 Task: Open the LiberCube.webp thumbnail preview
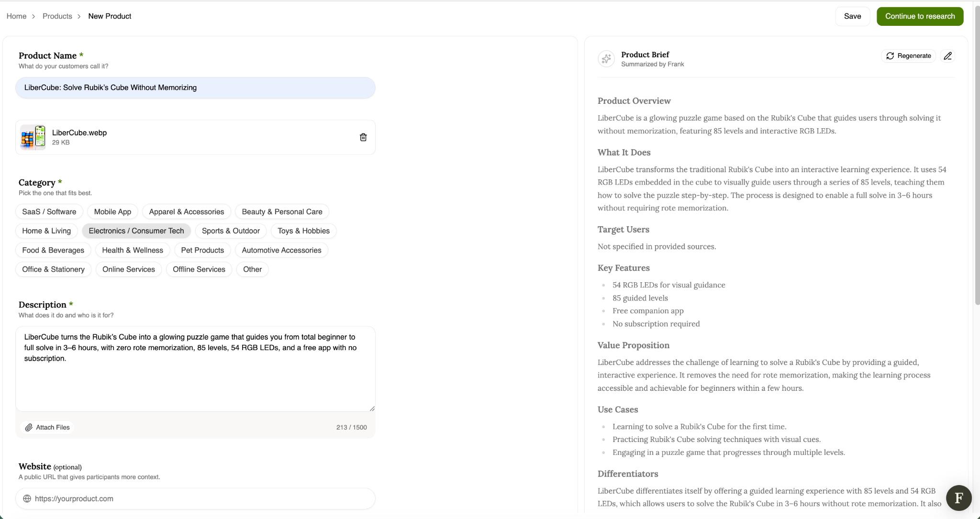coord(33,137)
